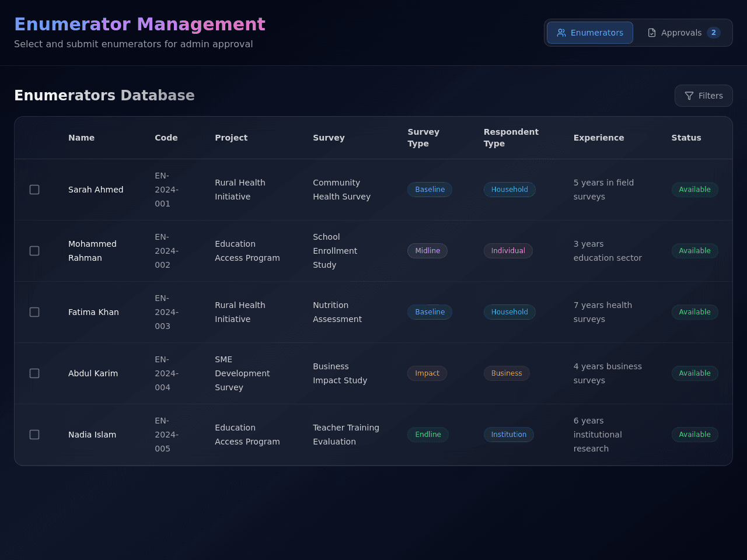
Task: Click the funnel icon on Filters button
Action: tap(689, 96)
